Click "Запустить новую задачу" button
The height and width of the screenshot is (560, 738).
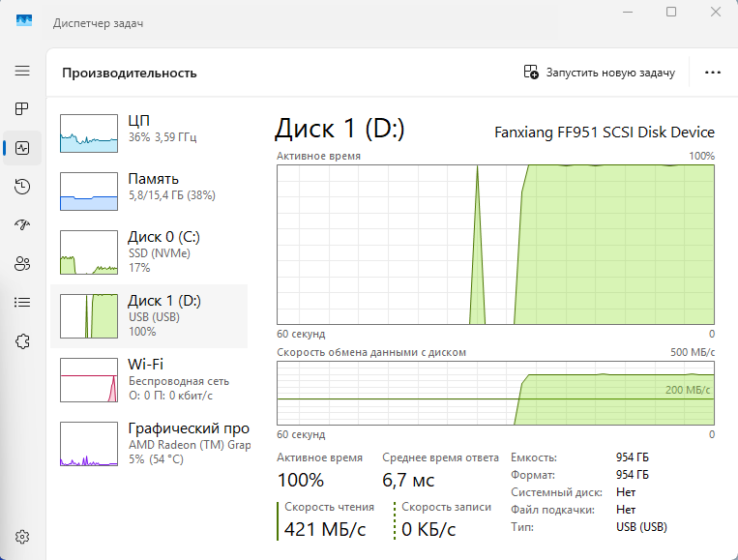pos(600,73)
